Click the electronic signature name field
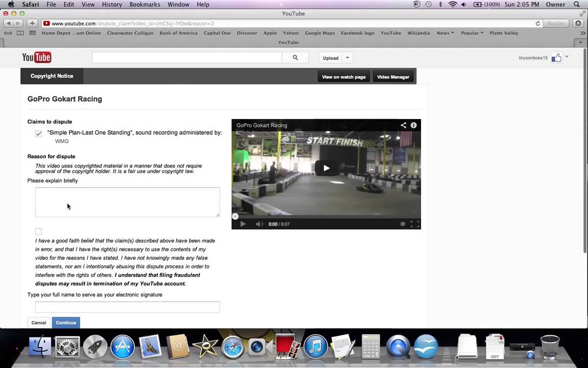The height and width of the screenshot is (368, 588). [128, 307]
